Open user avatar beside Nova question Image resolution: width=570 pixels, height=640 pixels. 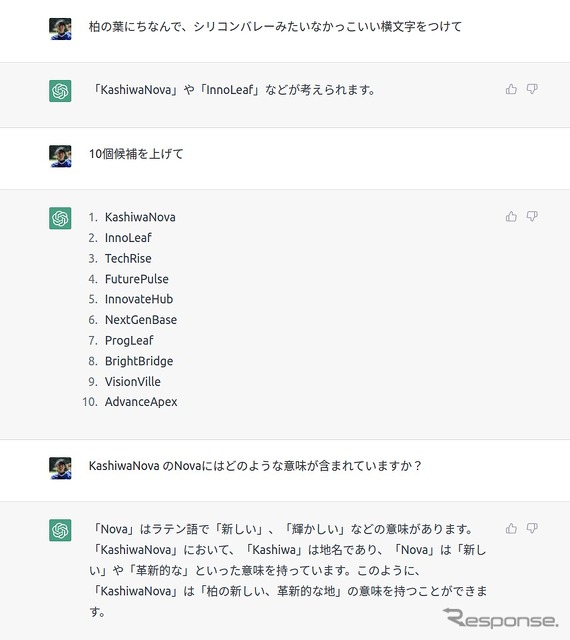point(60,468)
